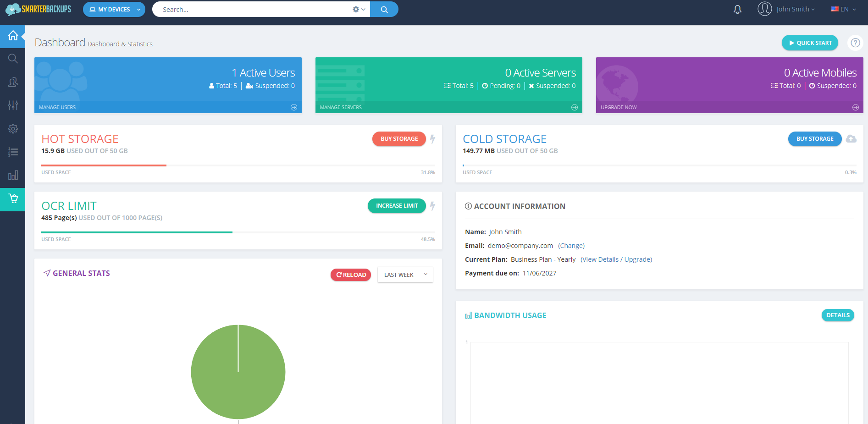The width and height of the screenshot is (868, 424).
Task: Click the 0.3% cold storage value
Action: point(851,172)
